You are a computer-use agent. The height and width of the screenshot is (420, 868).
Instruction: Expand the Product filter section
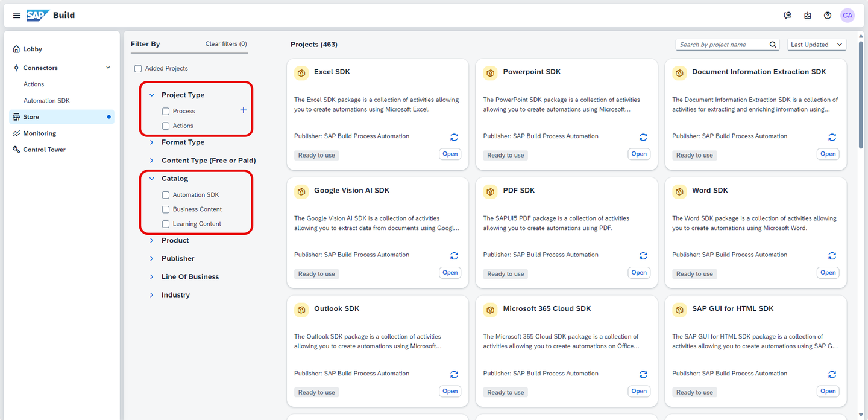coord(152,240)
